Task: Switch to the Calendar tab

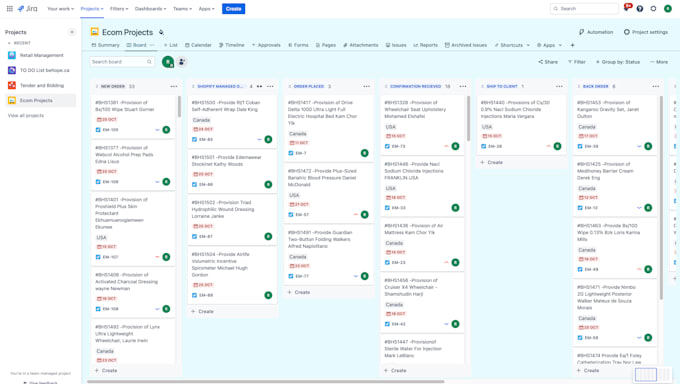Action: (198, 45)
